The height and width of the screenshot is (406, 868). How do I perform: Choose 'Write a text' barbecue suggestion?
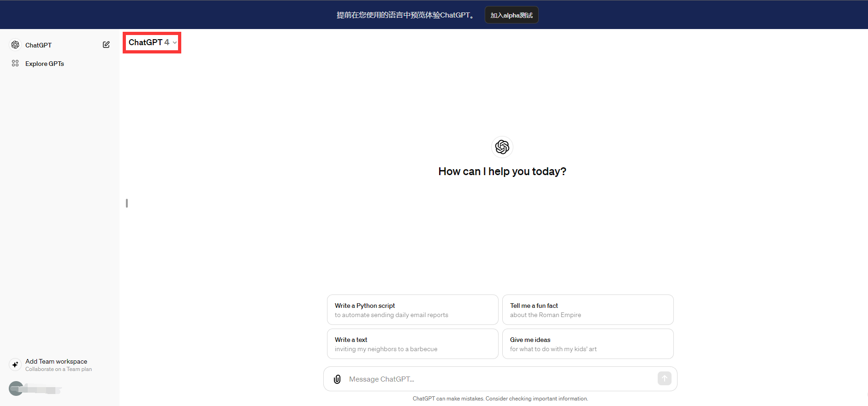(x=413, y=344)
